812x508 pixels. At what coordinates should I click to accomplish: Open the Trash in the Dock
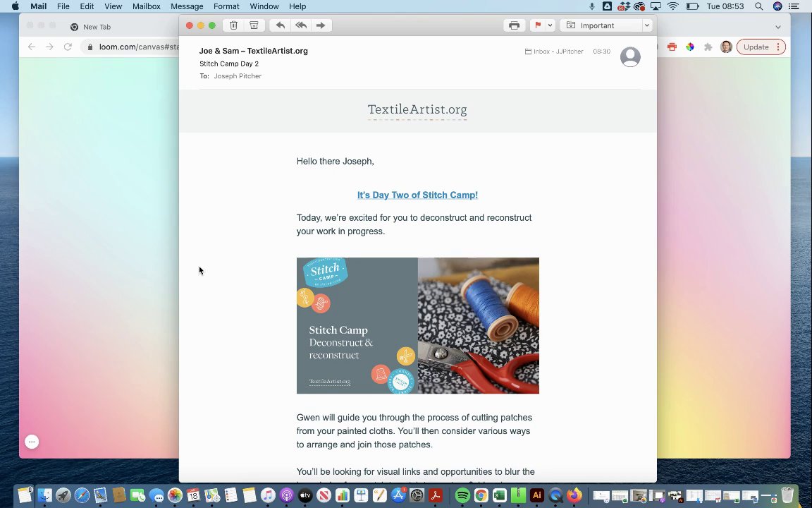coord(787,495)
